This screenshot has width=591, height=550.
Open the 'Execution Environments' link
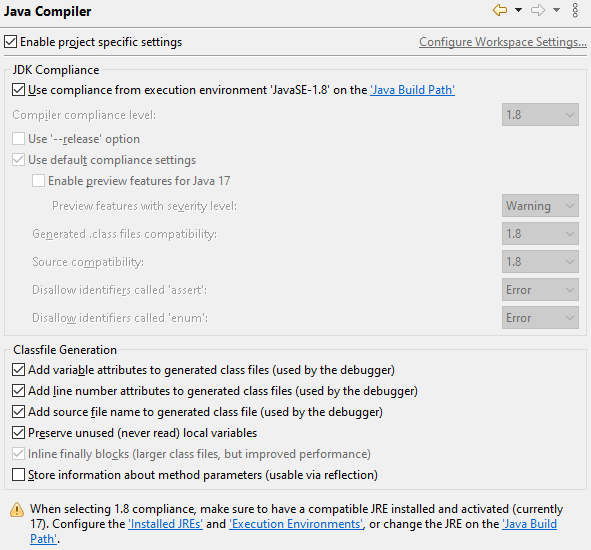[x=296, y=524]
